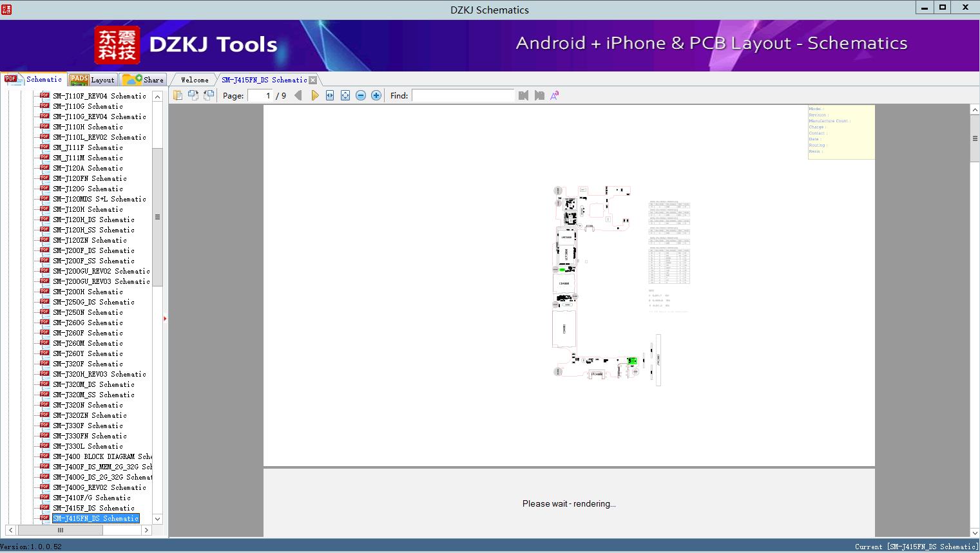
Task: Select SM-J330FN Schematic
Action: point(90,436)
